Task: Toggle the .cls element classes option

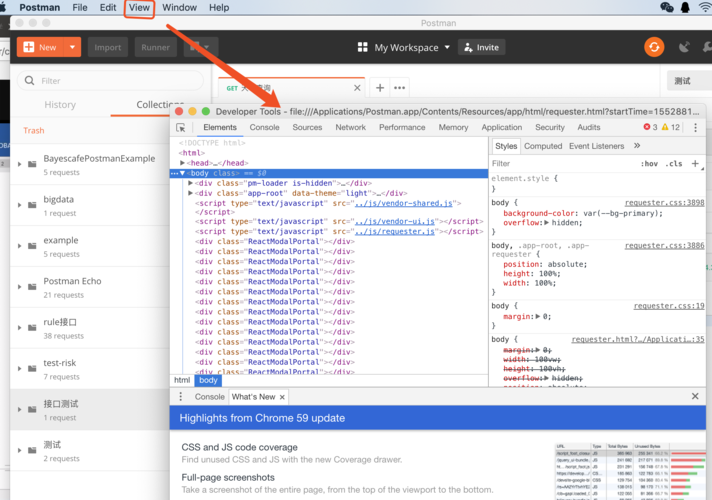Action: tap(675, 164)
